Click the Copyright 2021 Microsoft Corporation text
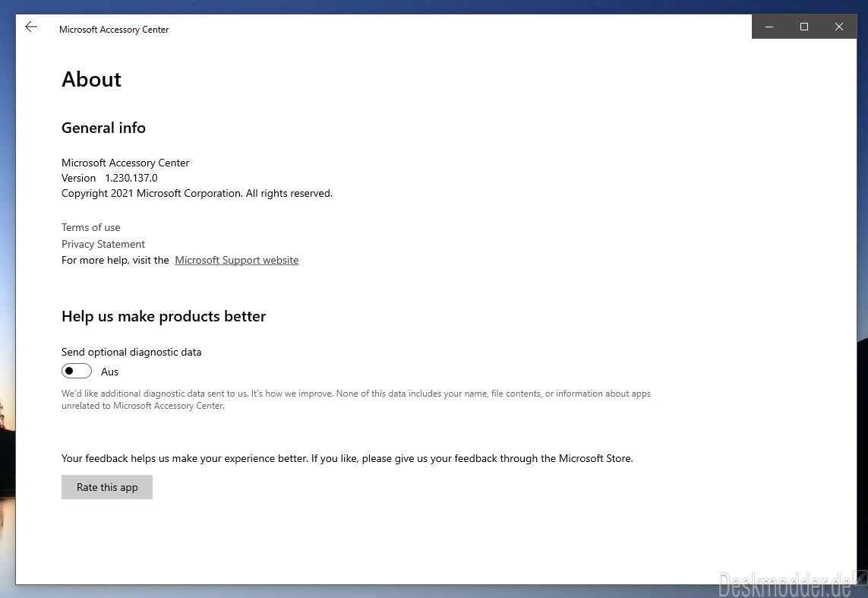The image size is (868, 598). tap(197, 193)
